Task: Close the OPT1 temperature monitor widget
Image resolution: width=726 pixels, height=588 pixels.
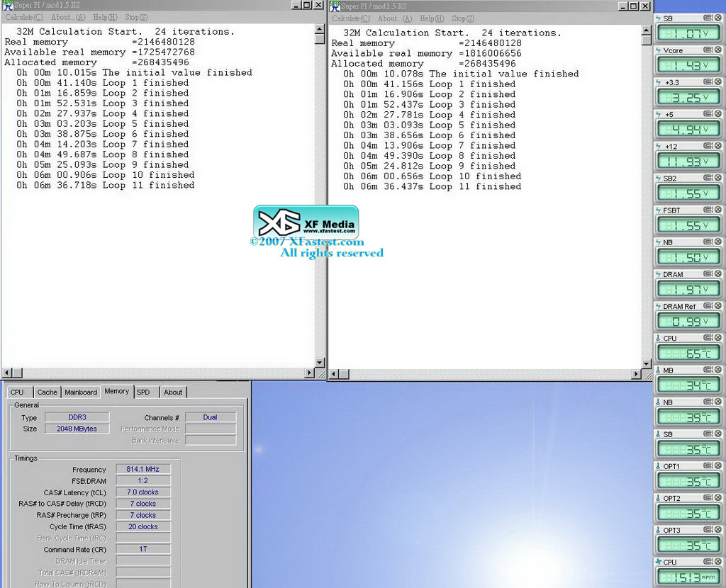Action: pos(717,466)
